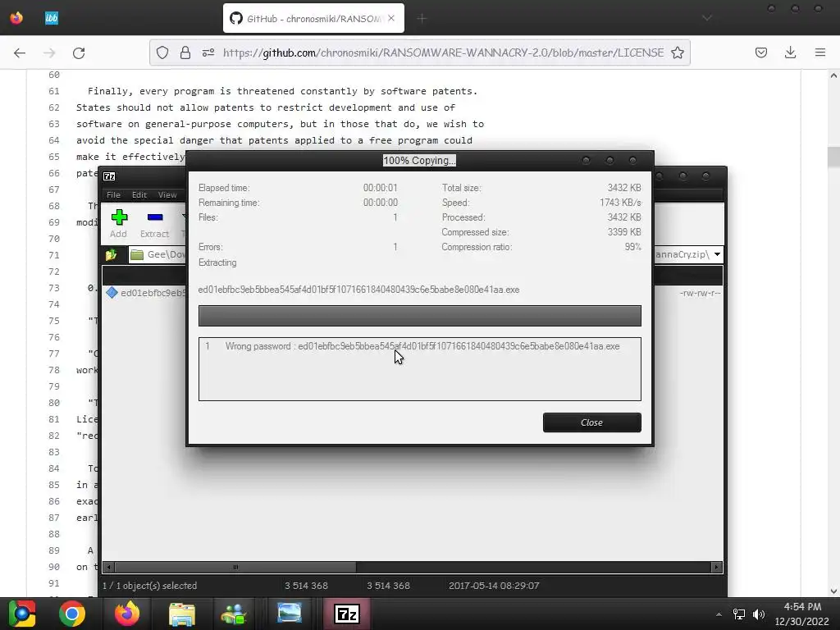
Task: Click the 2017-05-14 08:29:07 date in status bar
Action: (494, 586)
